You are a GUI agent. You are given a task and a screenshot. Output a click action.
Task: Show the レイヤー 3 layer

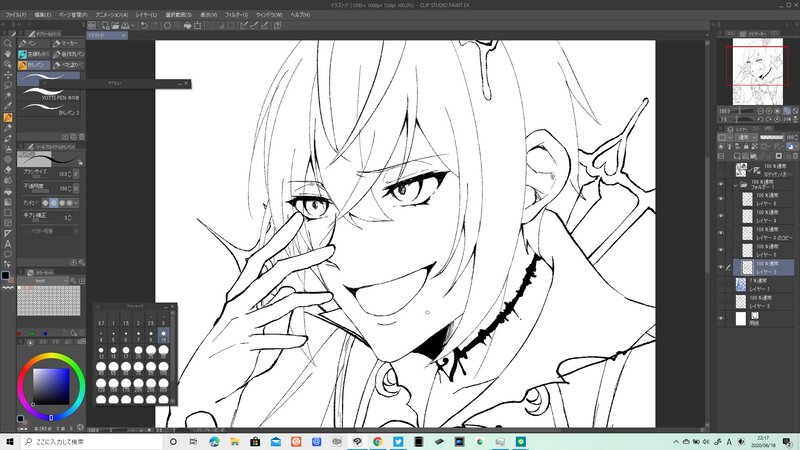[720, 302]
